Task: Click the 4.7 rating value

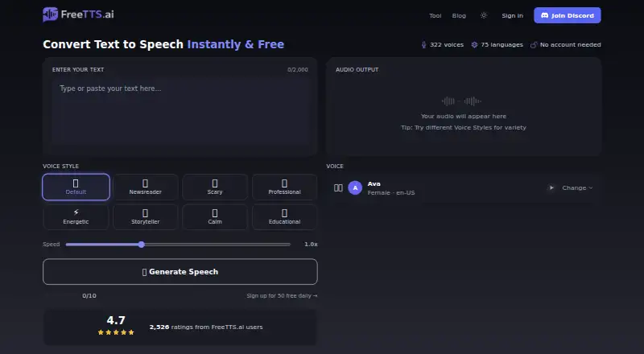Action: click(116, 320)
